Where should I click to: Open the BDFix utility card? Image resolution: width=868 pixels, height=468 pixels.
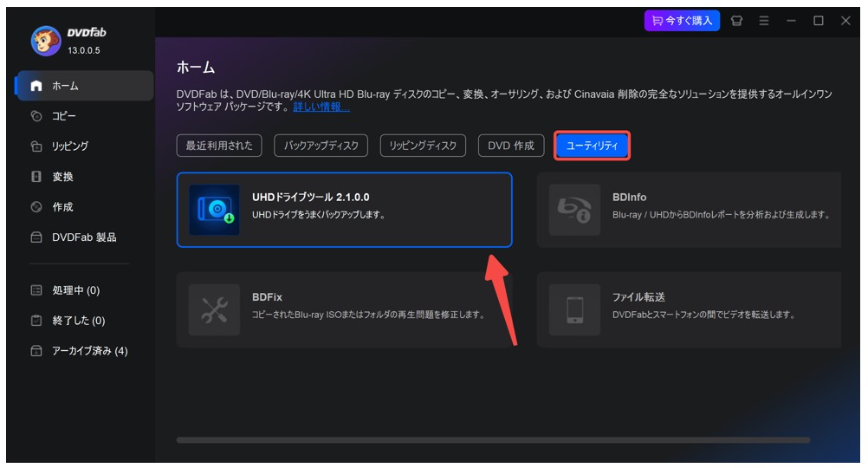[344, 309]
